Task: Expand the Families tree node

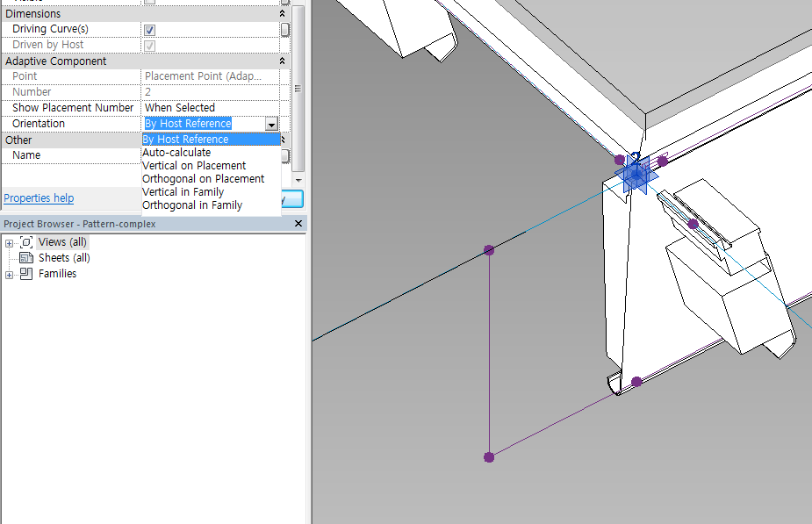Action: click(x=9, y=275)
